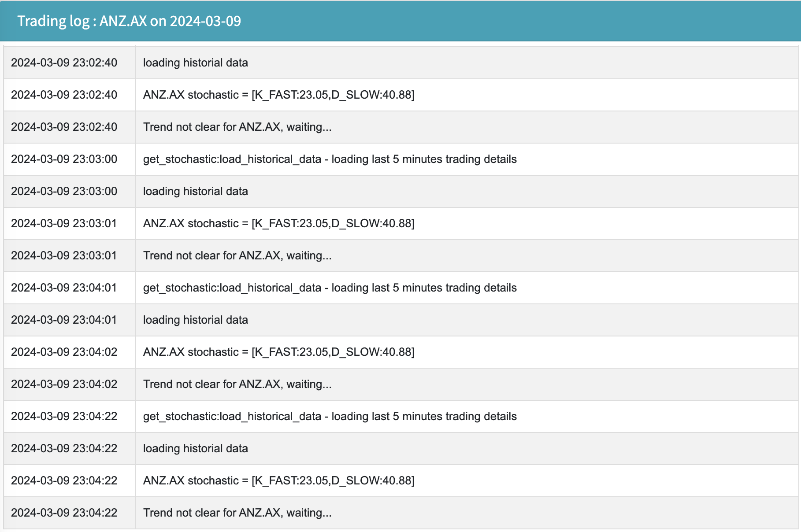Select the 23:03:01 Trend not clear message
Image resolution: width=801 pixels, height=532 pixels.
point(237,255)
